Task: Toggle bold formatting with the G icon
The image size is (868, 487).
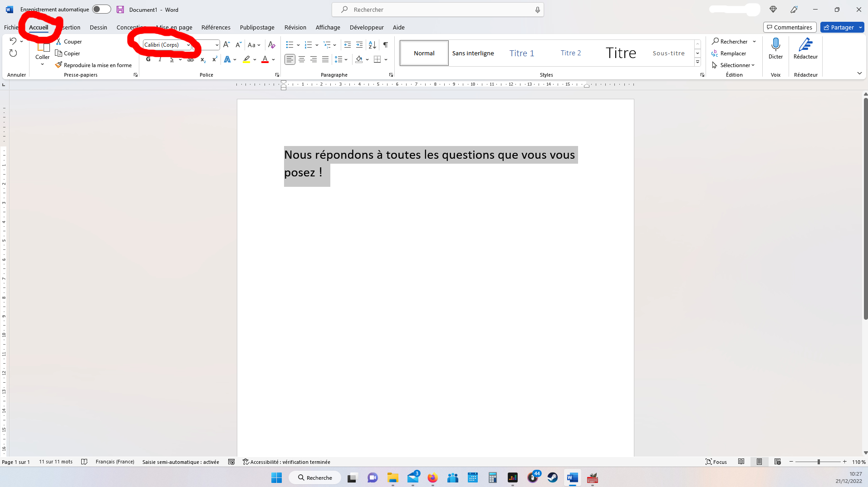Action: click(x=148, y=59)
